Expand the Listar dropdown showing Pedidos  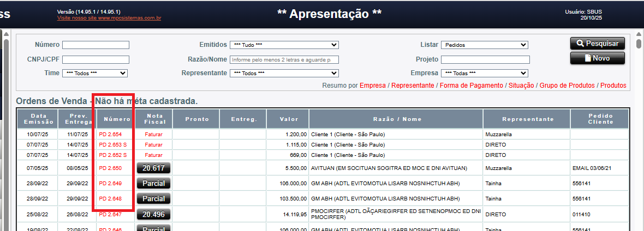tap(484, 45)
